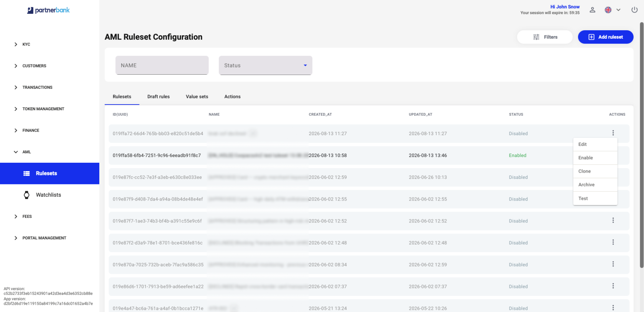This screenshot has width=644, height=312.
Task: Expand the Customers sidebar section
Action: (16, 66)
